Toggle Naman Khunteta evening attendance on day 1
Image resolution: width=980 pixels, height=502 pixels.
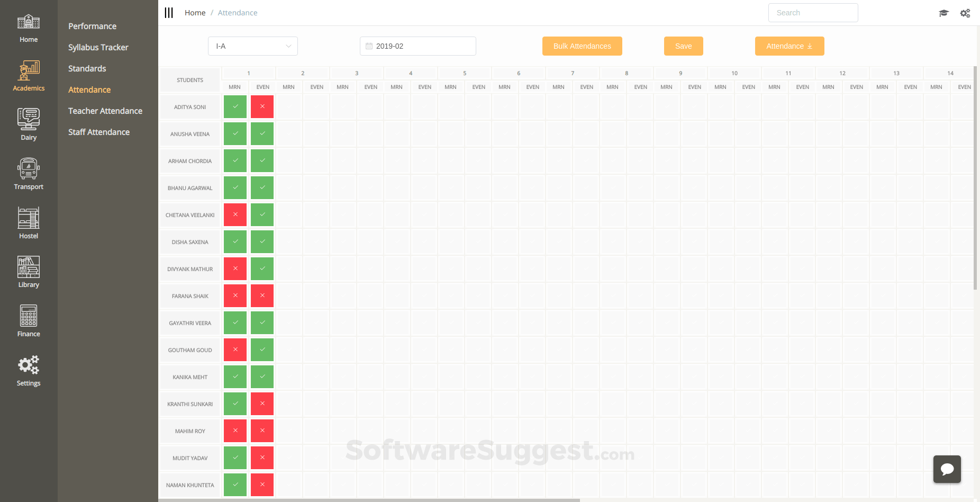(x=262, y=485)
